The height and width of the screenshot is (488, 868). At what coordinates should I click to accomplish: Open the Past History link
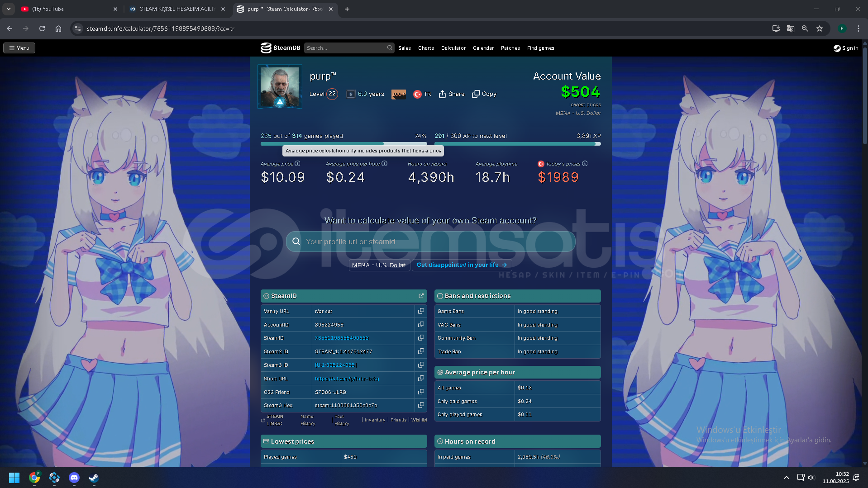pos(342,420)
